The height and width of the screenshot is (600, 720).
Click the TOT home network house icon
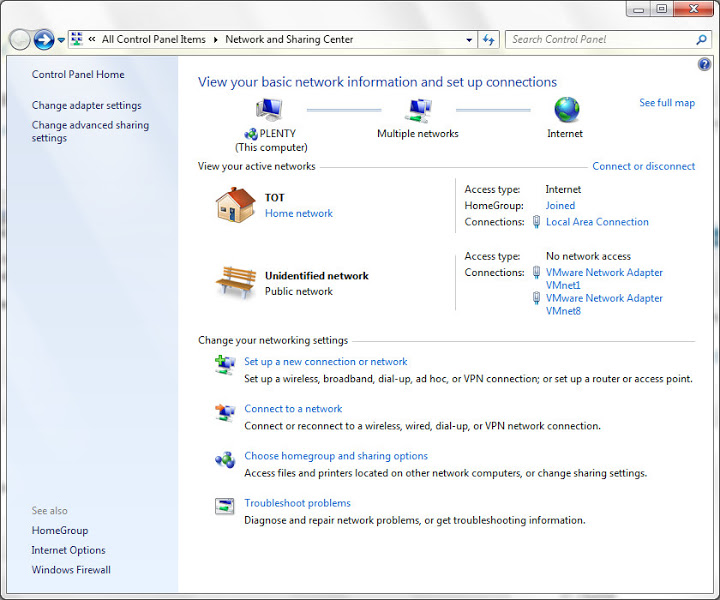pyautogui.click(x=236, y=205)
